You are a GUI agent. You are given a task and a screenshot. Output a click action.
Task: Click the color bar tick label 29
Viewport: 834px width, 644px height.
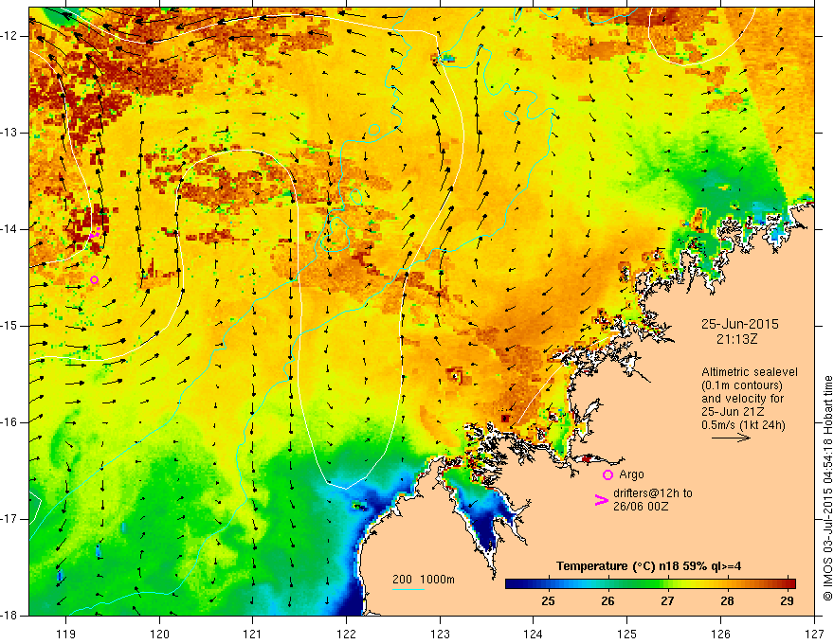click(x=787, y=601)
